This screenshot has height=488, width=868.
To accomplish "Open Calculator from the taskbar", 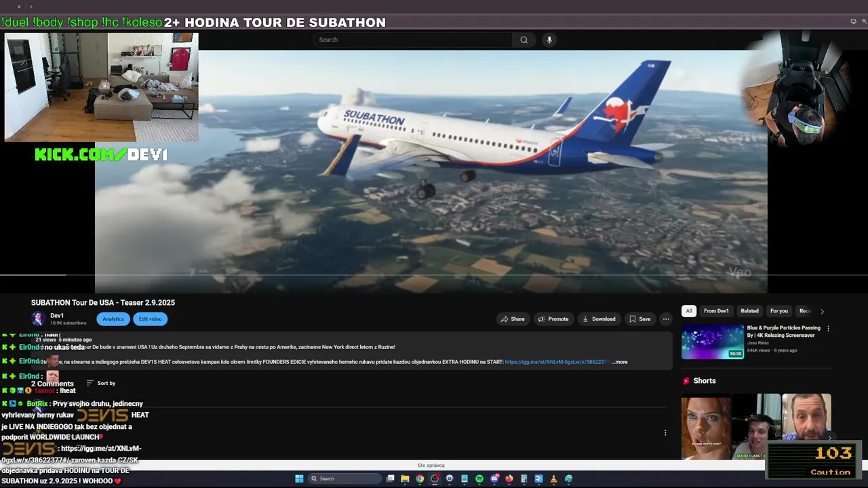I will [524, 479].
